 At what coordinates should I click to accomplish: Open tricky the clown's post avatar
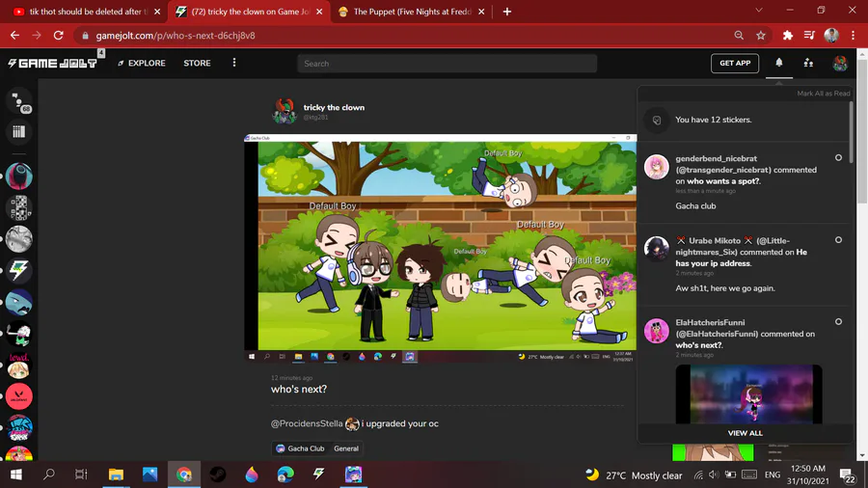click(285, 111)
